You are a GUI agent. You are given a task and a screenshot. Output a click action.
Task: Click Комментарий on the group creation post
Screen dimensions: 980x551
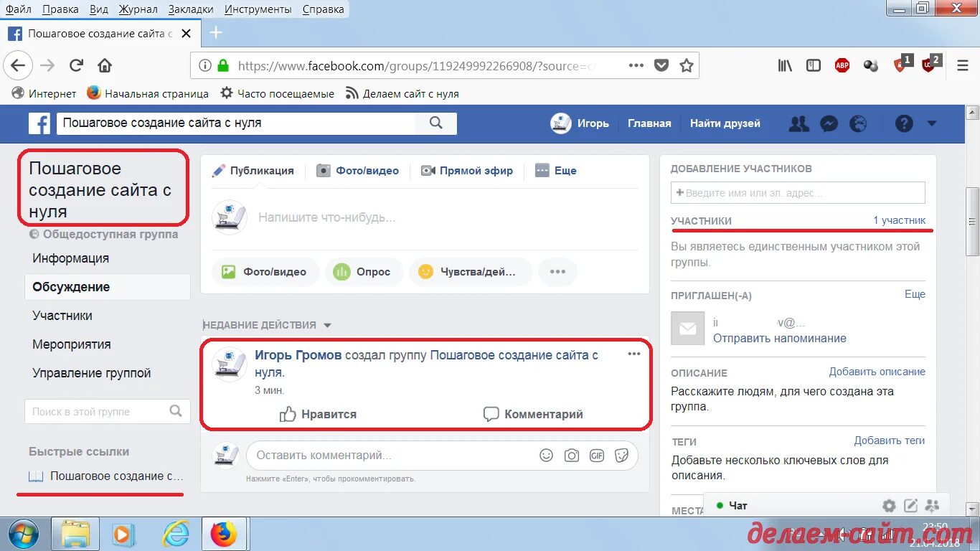pos(532,414)
